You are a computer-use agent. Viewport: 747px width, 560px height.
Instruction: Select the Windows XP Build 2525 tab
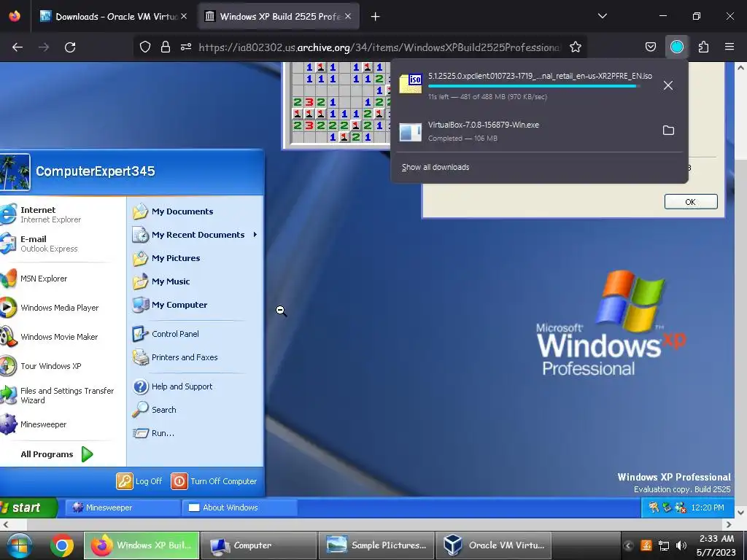pos(279,17)
